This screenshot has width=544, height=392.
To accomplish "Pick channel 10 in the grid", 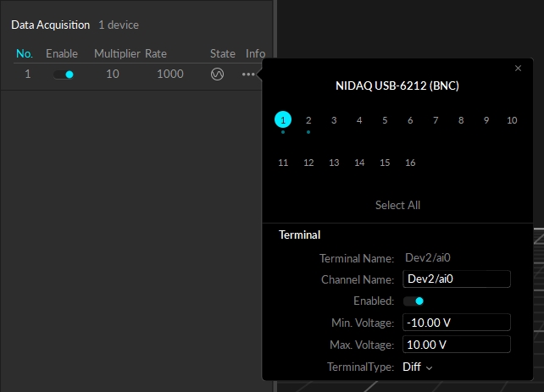I will [x=512, y=120].
